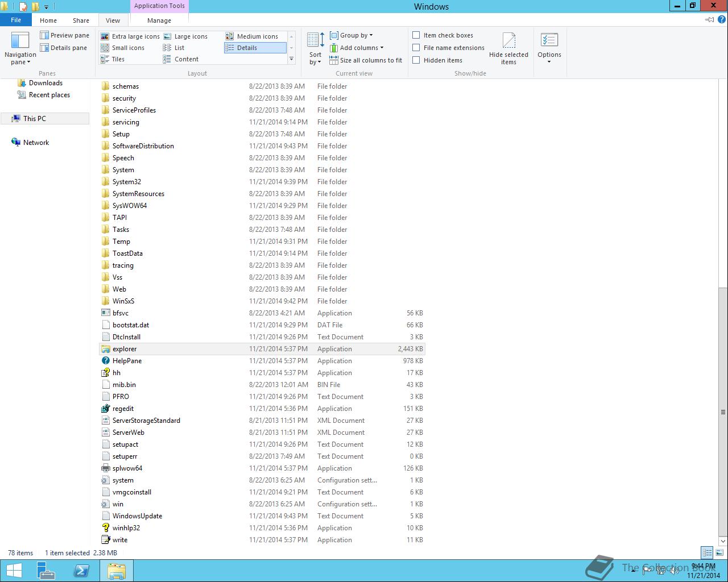Select the HelpPane application icon
Image resolution: width=728 pixels, height=582 pixels.
pyautogui.click(x=105, y=361)
